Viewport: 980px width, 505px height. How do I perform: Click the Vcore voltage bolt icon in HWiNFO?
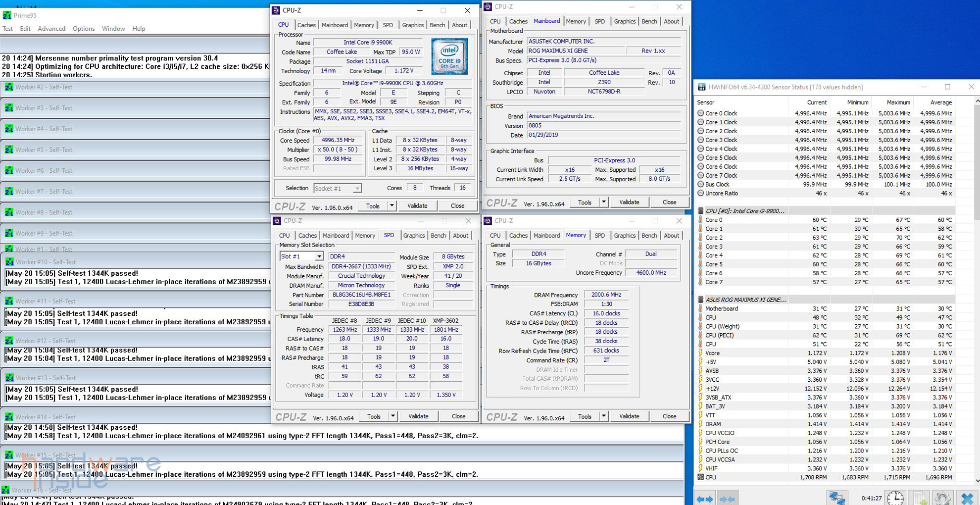700,353
